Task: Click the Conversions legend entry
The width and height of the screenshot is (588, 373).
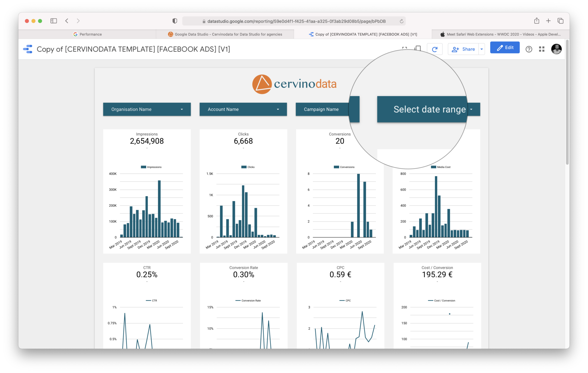Action: [x=344, y=167]
